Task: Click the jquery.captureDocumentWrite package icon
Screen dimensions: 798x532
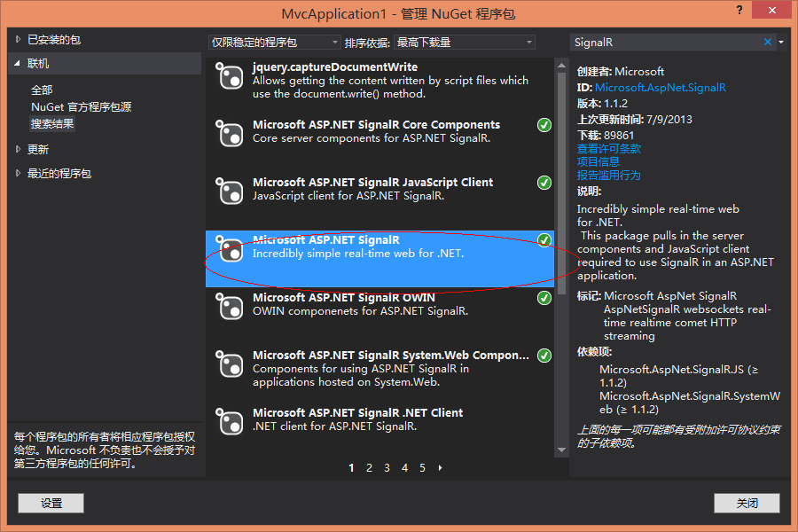Action: pos(230,76)
